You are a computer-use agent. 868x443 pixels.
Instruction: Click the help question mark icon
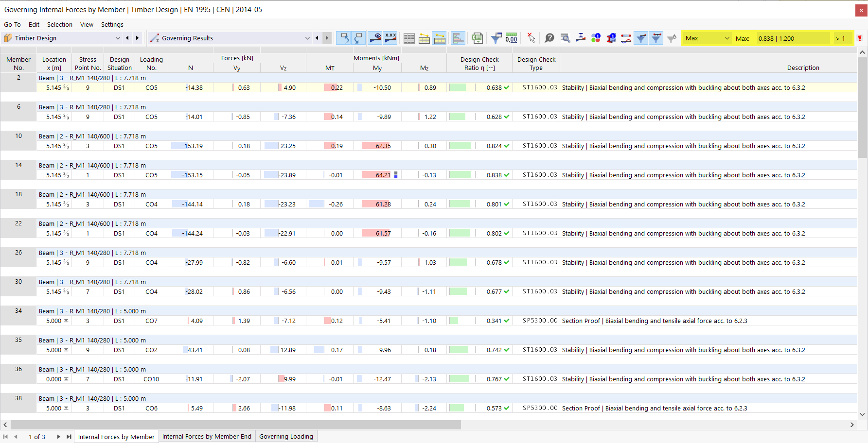pyautogui.click(x=549, y=38)
